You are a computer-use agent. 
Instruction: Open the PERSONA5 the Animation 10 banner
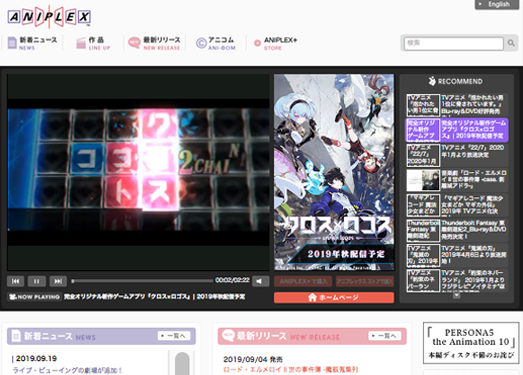[471, 343]
